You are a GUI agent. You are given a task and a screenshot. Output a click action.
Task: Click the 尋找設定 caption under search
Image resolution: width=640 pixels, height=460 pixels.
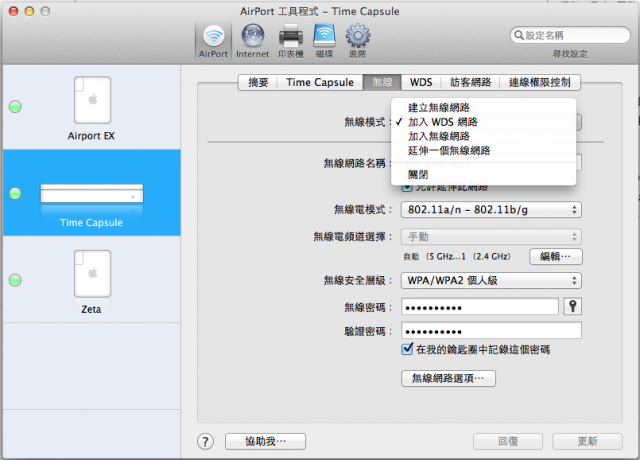[x=570, y=54]
